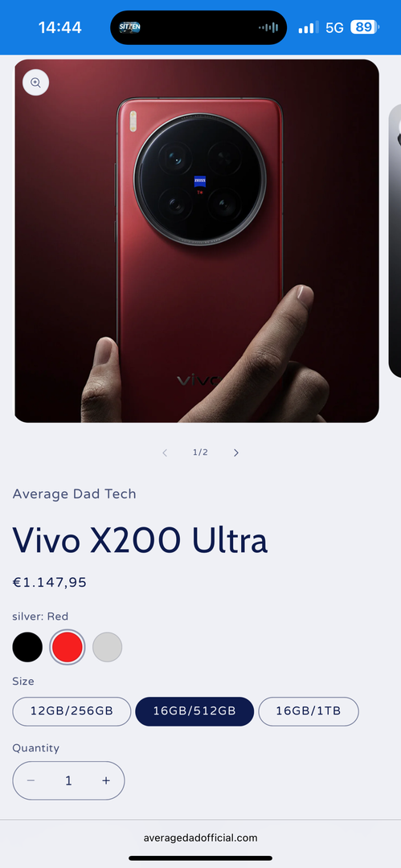Choose the 16GB/512GB size option
The width and height of the screenshot is (401, 868).
click(194, 711)
